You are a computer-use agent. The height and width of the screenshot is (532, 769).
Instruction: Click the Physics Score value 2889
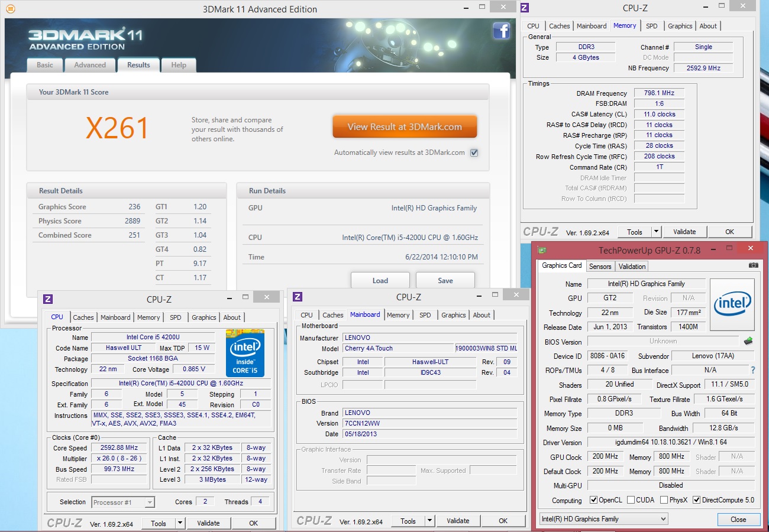click(133, 221)
